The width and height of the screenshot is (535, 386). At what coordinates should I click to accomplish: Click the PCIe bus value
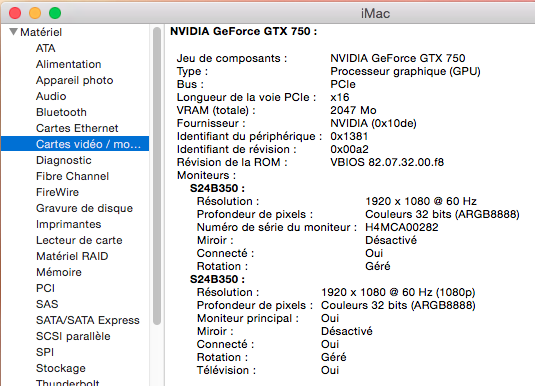pos(343,84)
